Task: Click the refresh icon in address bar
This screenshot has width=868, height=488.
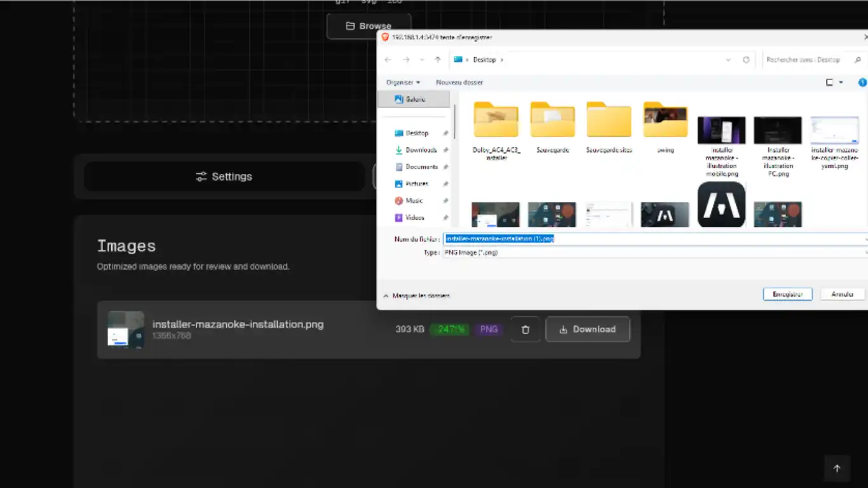Action: [x=746, y=60]
